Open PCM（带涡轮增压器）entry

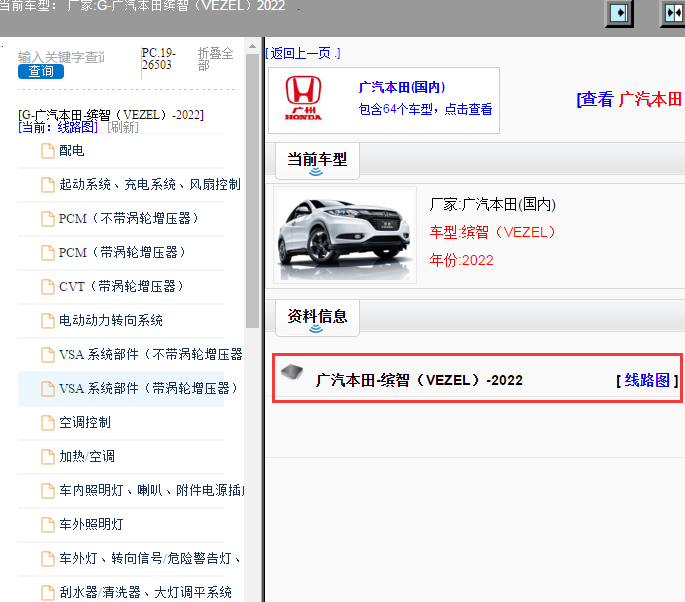click(122, 253)
